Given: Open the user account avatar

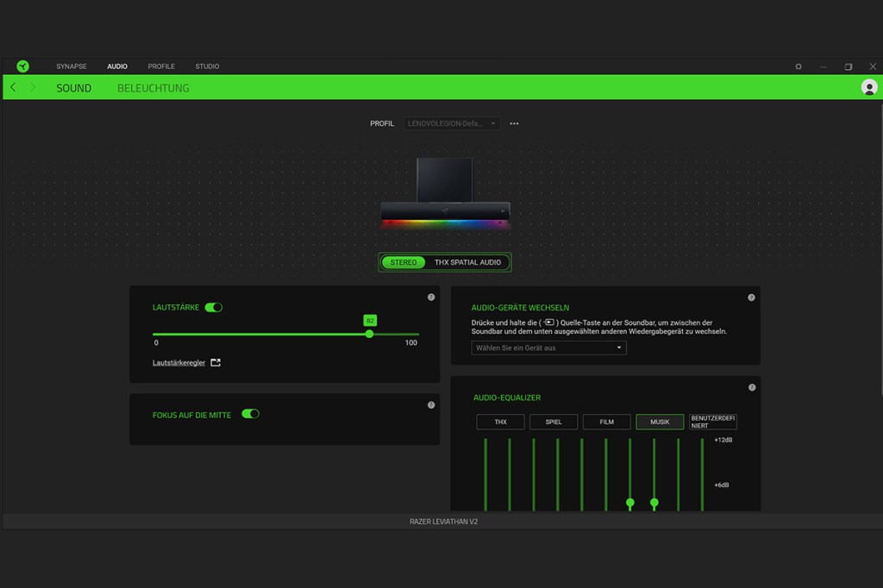Looking at the screenshot, I should pyautogui.click(x=869, y=87).
